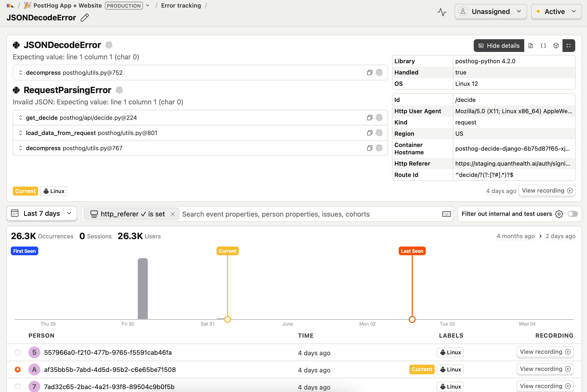Click the Linux label under the stack trace
Image resolution: width=587 pixels, height=392 pixels.
53,191
